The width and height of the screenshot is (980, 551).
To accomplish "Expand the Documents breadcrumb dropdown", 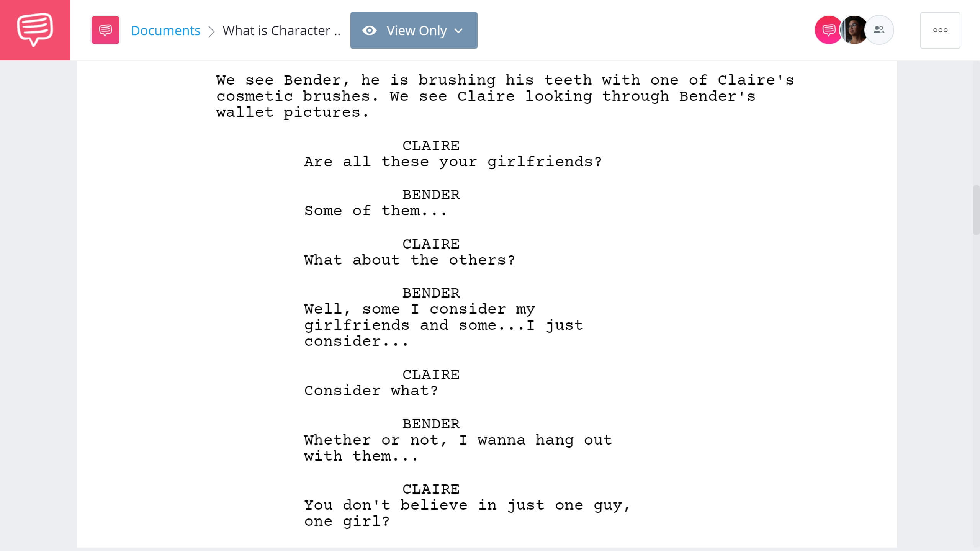I will 165,30.
